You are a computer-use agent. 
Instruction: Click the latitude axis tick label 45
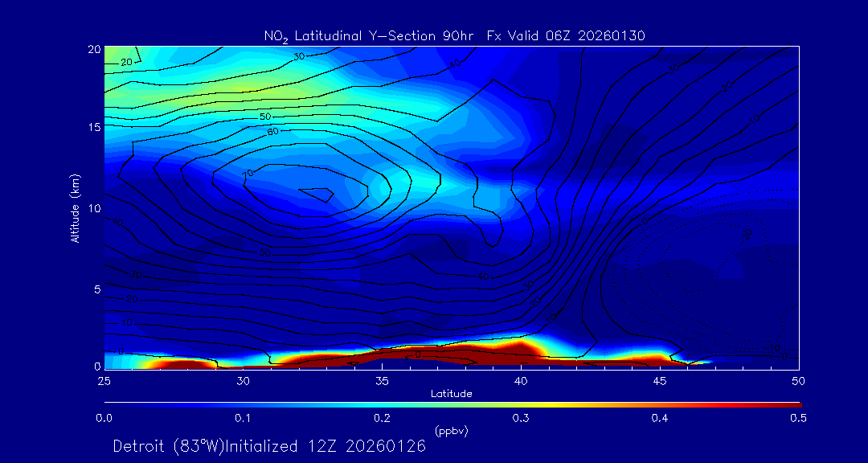pyautogui.click(x=660, y=381)
